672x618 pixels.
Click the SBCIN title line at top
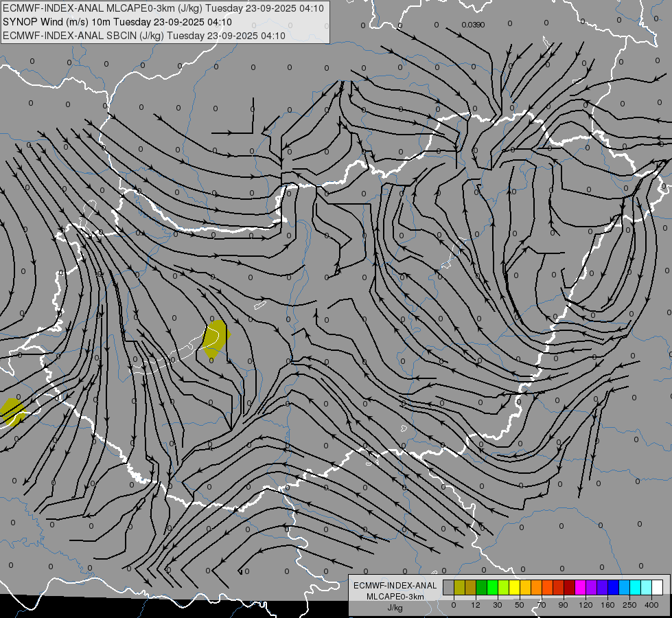click(x=144, y=36)
